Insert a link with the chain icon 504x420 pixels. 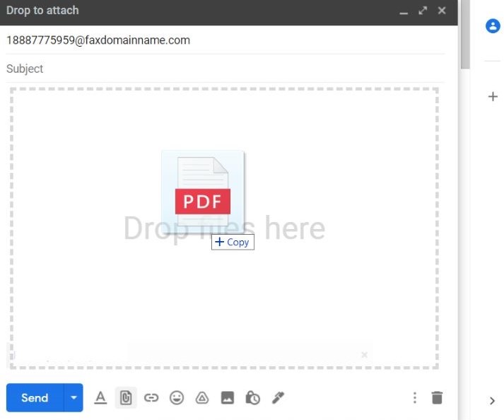[151, 398]
